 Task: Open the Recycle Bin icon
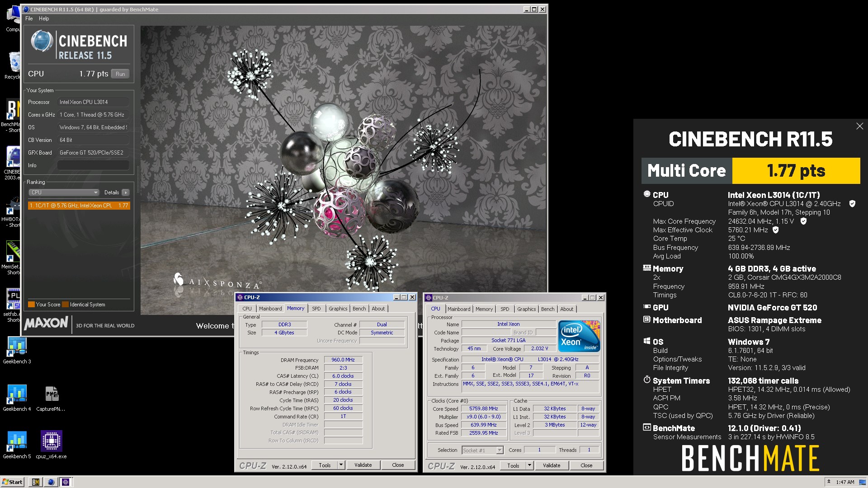[13, 66]
